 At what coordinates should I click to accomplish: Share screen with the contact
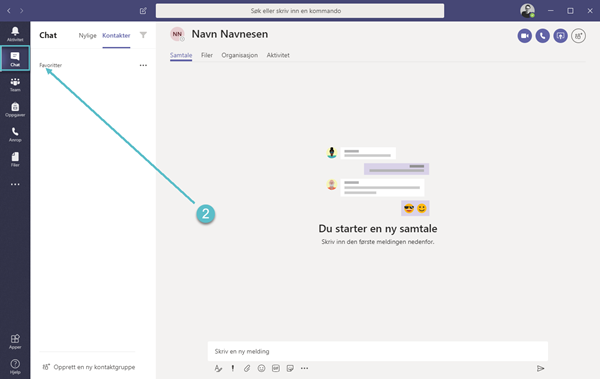click(x=560, y=36)
